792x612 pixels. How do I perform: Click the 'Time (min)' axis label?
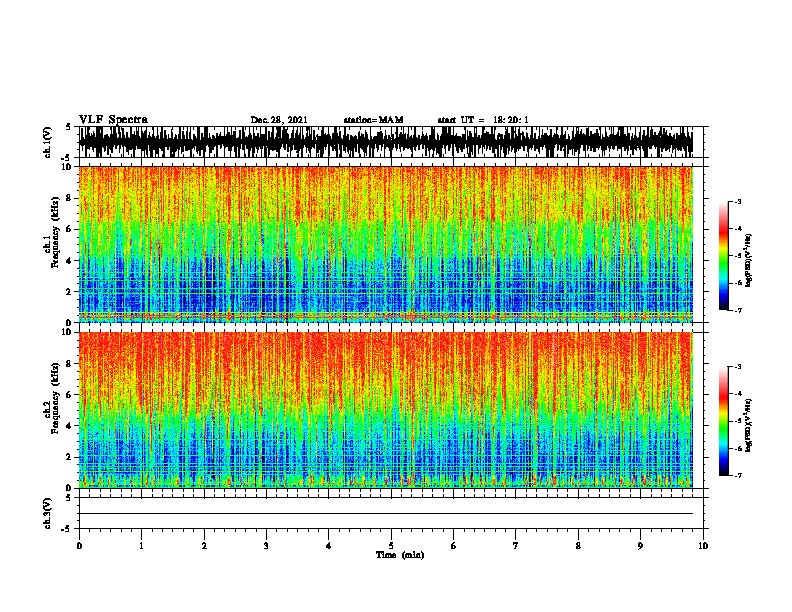point(400,555)
